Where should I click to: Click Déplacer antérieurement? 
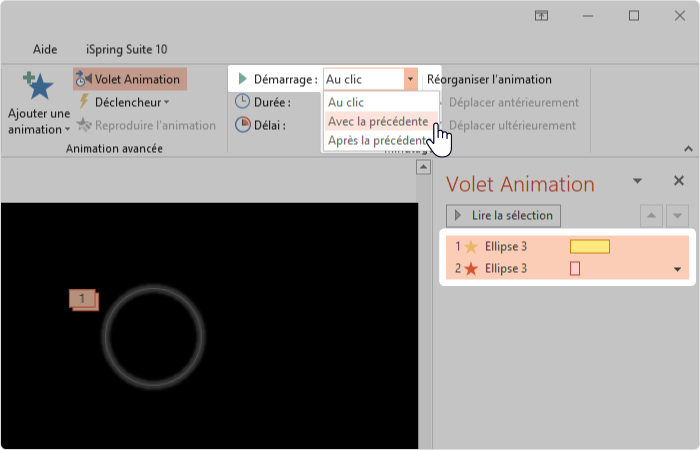click(513, 103)
